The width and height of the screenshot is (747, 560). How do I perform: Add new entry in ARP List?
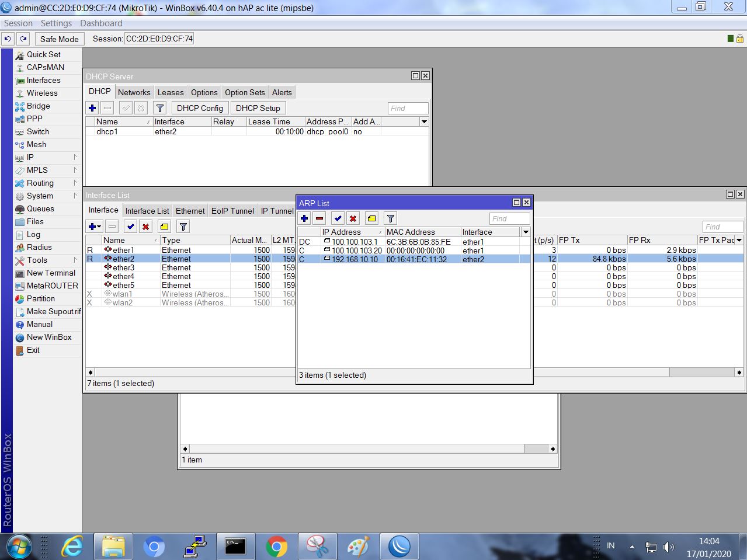pyautogui.click(x=304, y=218)
